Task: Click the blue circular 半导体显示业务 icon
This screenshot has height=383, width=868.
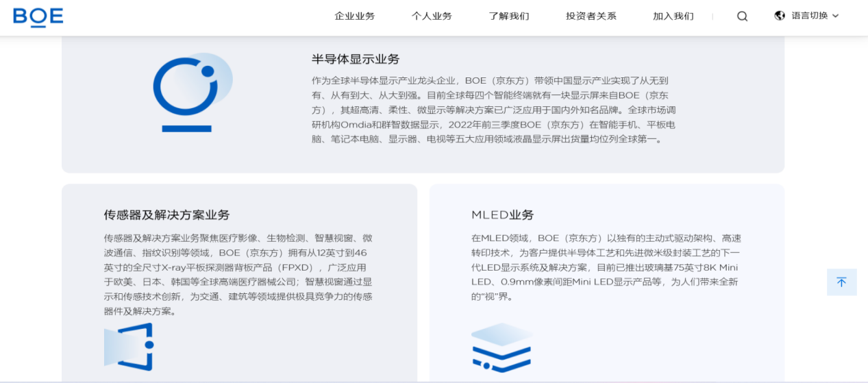Action: coord(193,92)
